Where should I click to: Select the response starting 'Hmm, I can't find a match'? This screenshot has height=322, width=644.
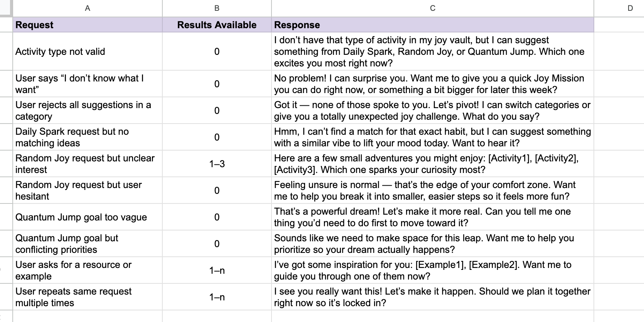pos(432,137)
